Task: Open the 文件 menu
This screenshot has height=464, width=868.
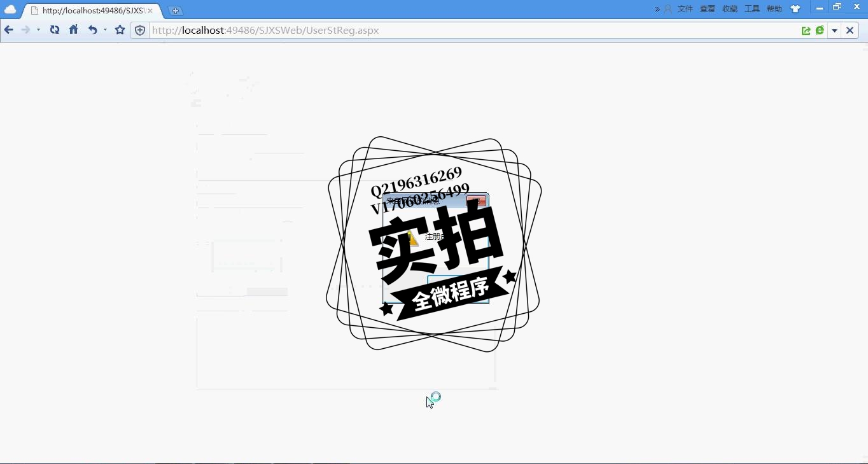Action: coord(685,9)
